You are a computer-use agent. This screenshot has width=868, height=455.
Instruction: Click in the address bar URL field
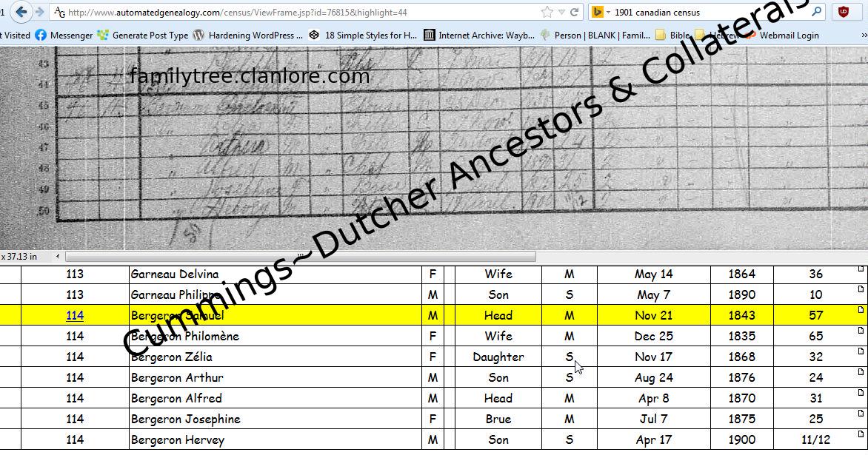click(296, 12)
